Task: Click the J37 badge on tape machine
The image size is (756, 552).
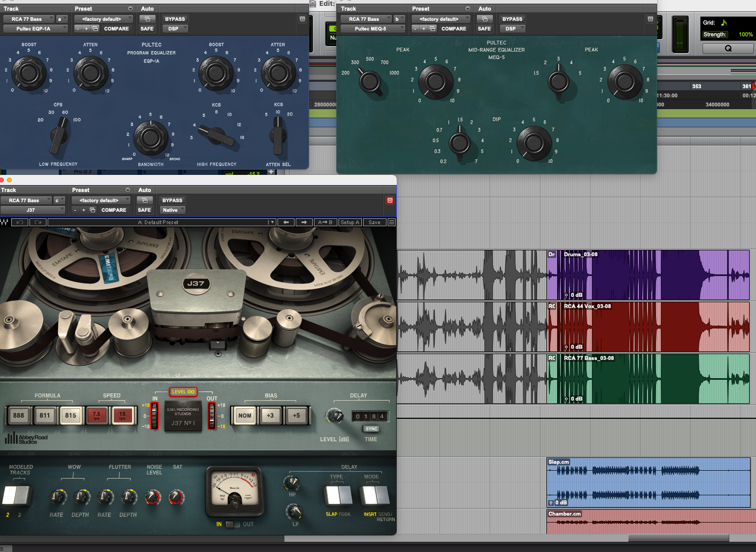Action: pyautogui.click(x=196, y=283)
